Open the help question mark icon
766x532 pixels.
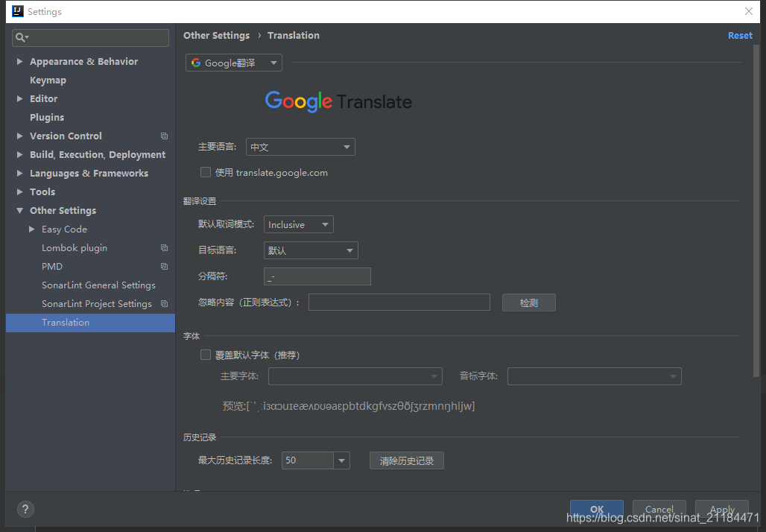[25, 509]
